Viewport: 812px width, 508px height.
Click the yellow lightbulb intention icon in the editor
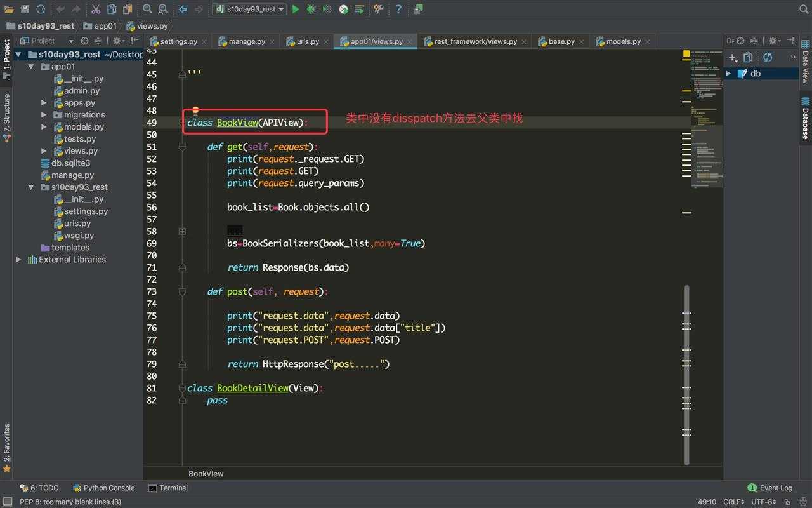point(195,110)
